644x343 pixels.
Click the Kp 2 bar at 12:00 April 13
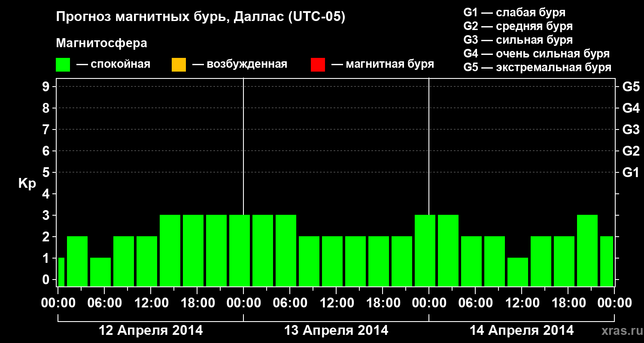[332, 261]
